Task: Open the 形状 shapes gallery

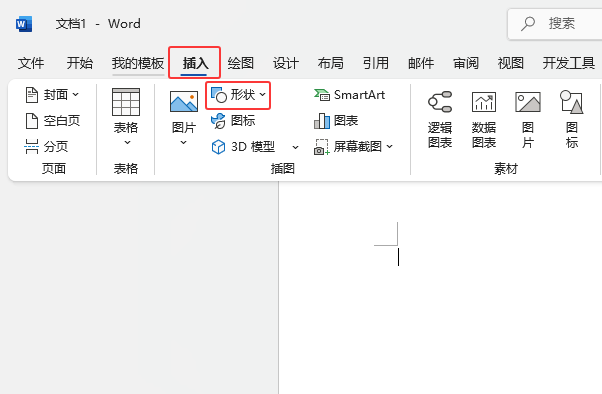Action: tap(238, 95)
